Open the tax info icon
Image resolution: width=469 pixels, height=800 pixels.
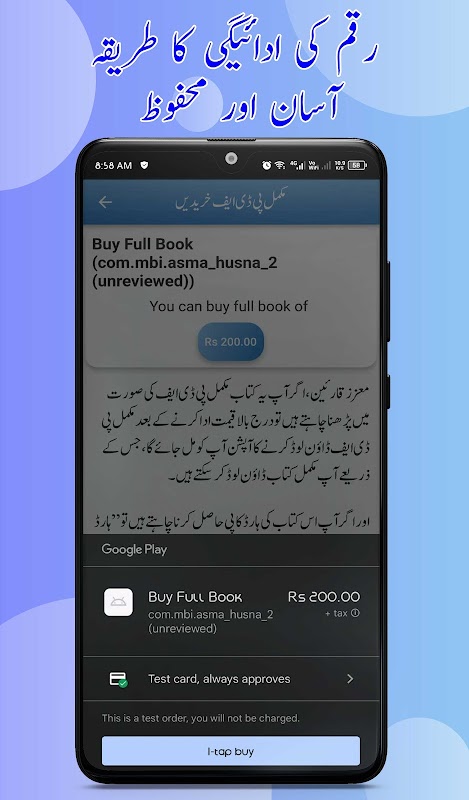click(x=355, y=613)
